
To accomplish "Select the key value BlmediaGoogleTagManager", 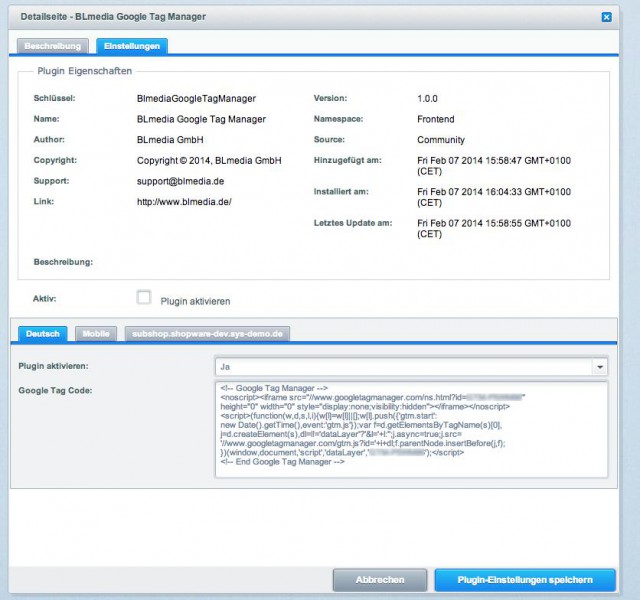I will tap(196, 99).
